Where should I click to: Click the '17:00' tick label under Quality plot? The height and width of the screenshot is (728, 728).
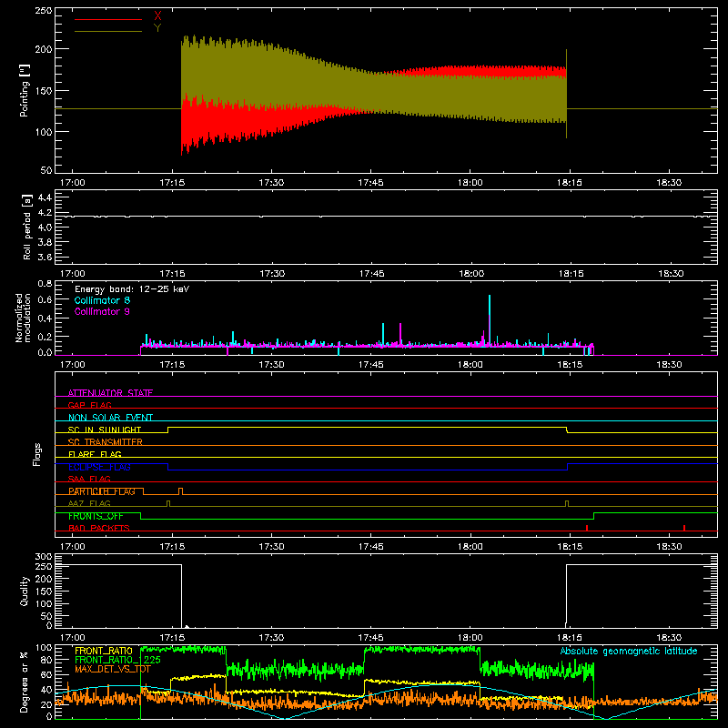click(73, 638)
